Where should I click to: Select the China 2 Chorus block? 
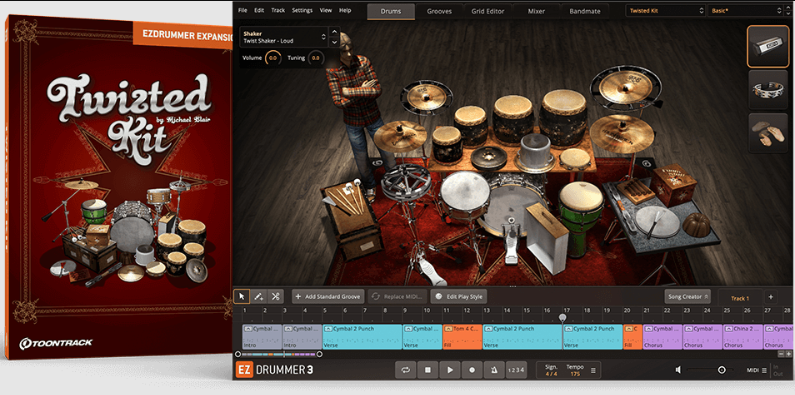742,337
